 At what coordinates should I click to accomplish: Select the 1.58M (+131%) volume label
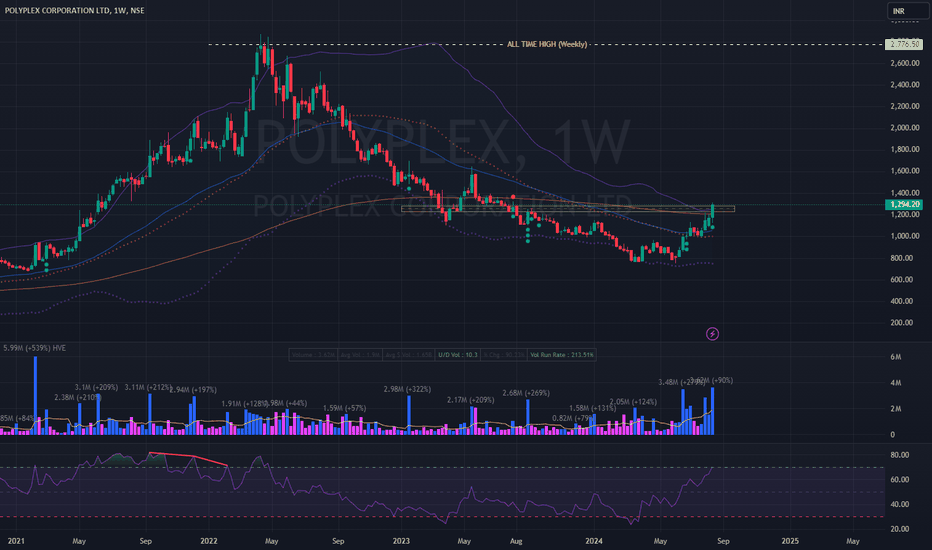pos(592,408)
